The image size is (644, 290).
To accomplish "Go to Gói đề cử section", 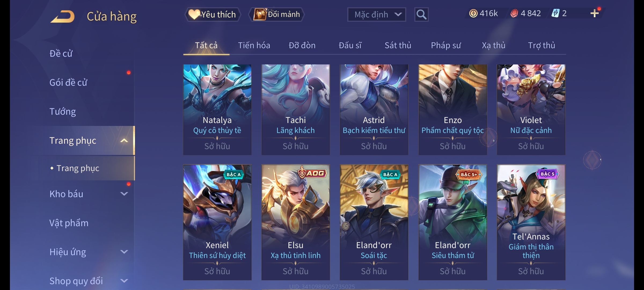I will (68, 82).
